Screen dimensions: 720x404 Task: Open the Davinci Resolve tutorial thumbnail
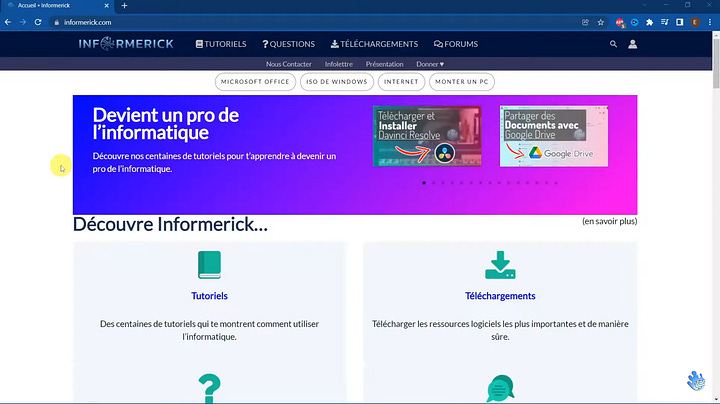427,136
